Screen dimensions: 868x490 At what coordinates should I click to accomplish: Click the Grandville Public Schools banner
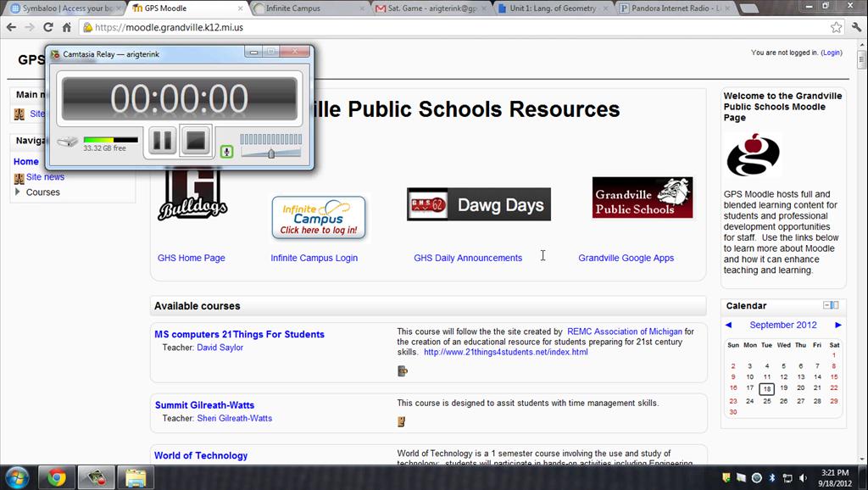coord(643,198)
